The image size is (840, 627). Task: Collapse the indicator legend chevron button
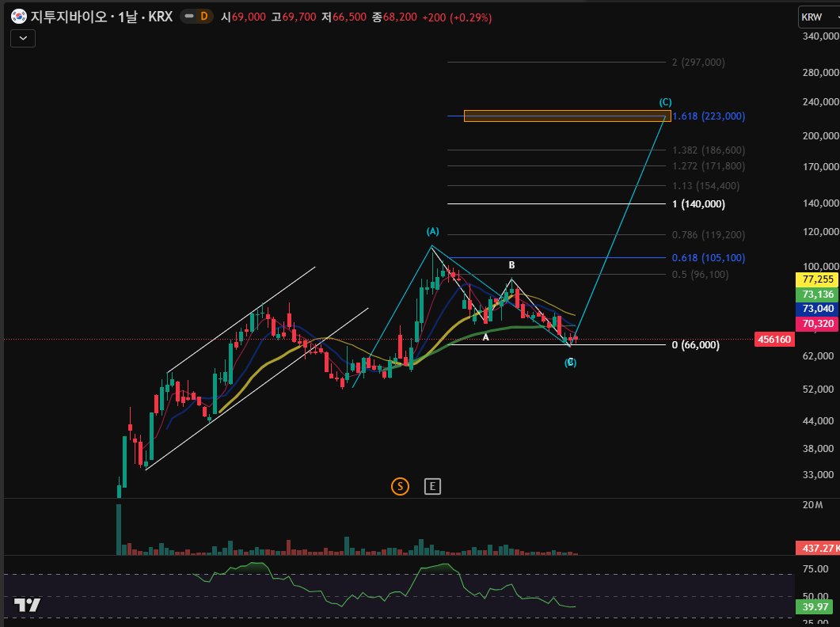point(23,39)
